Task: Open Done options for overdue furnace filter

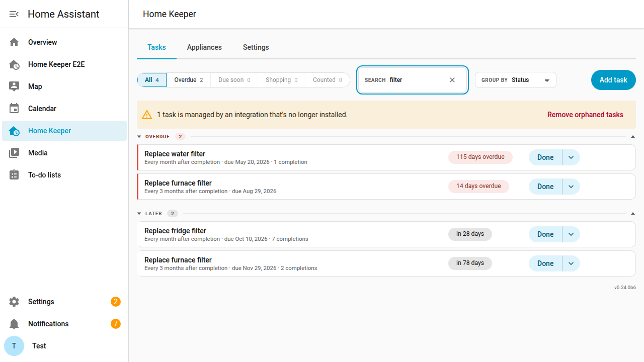Action: (x=571, y=187)
